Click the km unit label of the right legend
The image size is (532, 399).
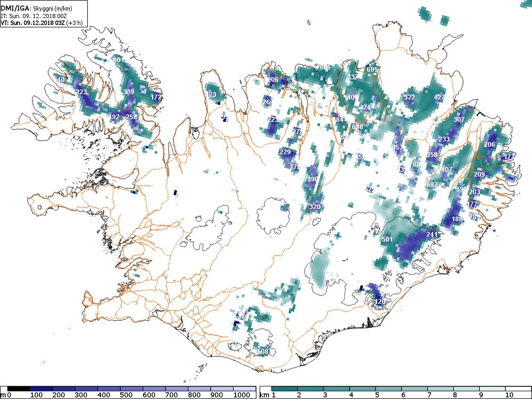[264, 395]
